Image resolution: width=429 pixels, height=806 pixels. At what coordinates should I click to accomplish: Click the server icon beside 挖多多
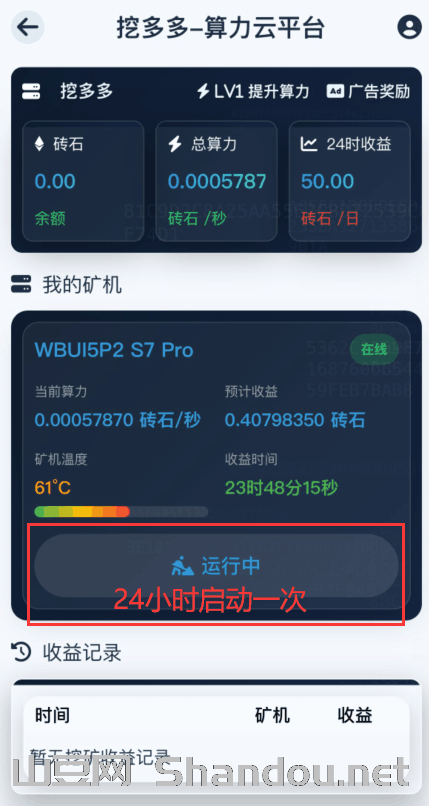31,91
